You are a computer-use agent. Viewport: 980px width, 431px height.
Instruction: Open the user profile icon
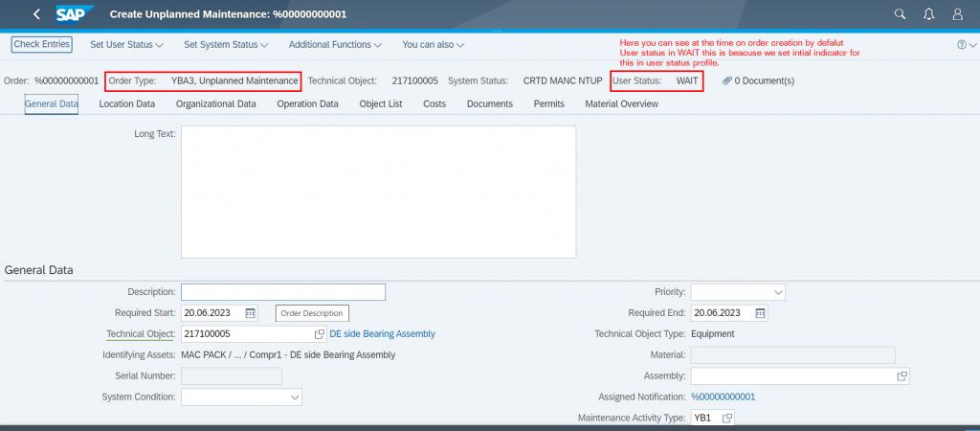957,13
